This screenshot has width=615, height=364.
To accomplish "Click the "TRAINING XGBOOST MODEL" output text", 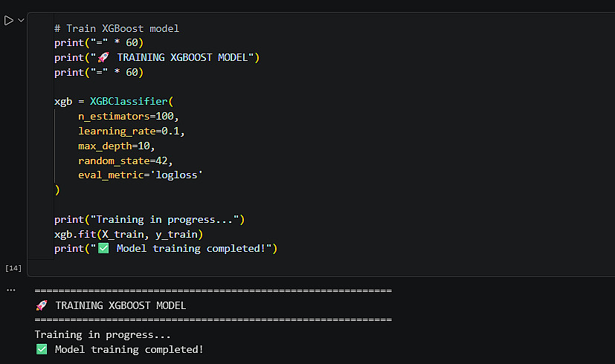I will [x=120, y=305].
